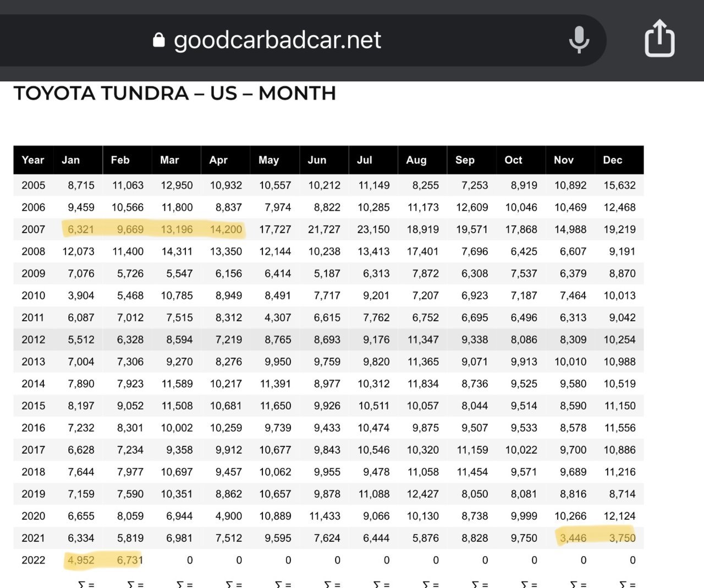Viewport: 704px width, 588px height.
Task: Select the 2014 year row label
Action: [x=34, y=384]
